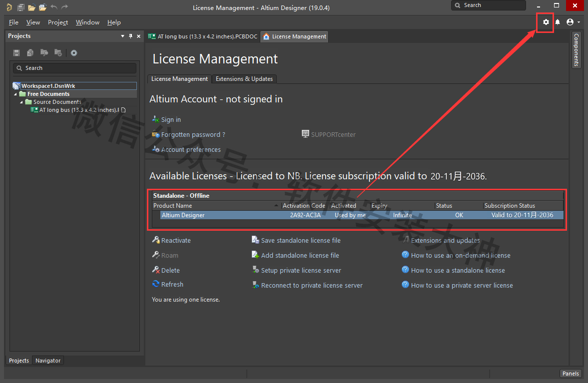Open Projects panel options dropdown arrow
The width and height of the screenshot is (588, 383).
pos(123,36)
